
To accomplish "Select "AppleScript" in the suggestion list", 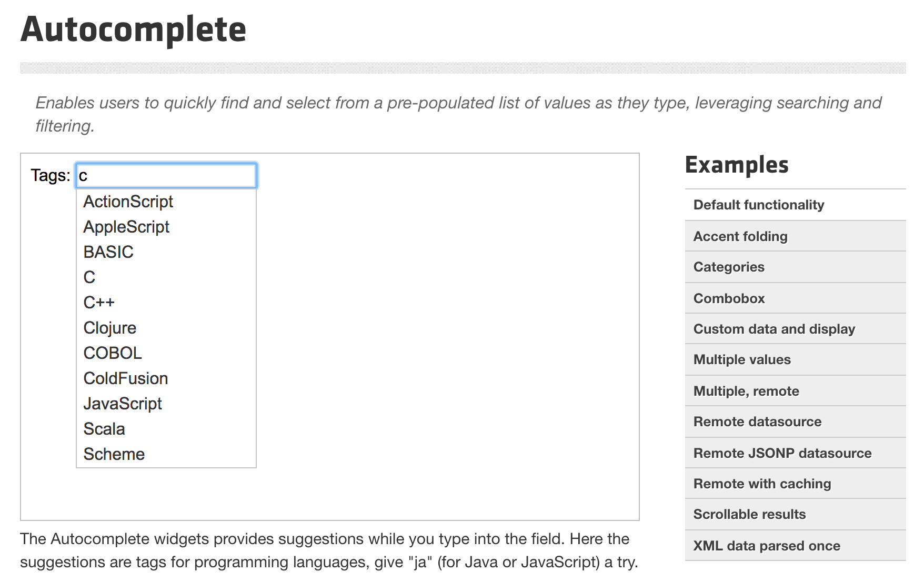I will pos(126,227).
